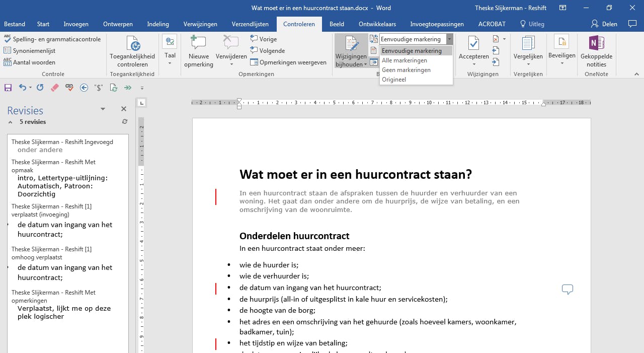Open Toegankelijkheid controleren tool
Image resolution: width=644 pixels, height=353 pixels.
(x=132, y=52)
